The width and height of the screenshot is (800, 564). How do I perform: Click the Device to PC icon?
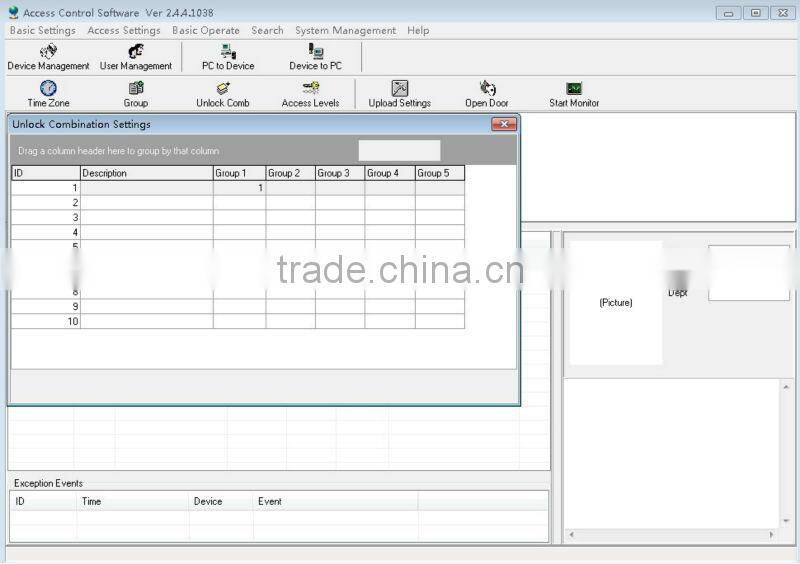tap(315, 57)
